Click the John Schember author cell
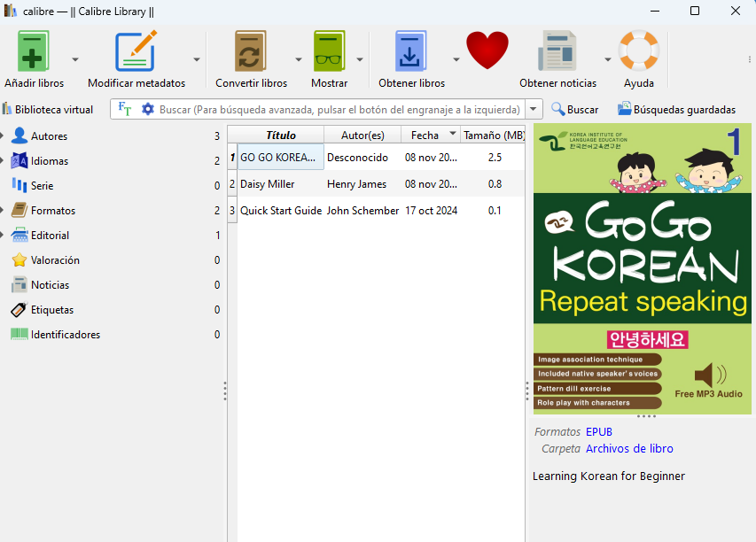This screenshot has width=756, height=542. 362,211
